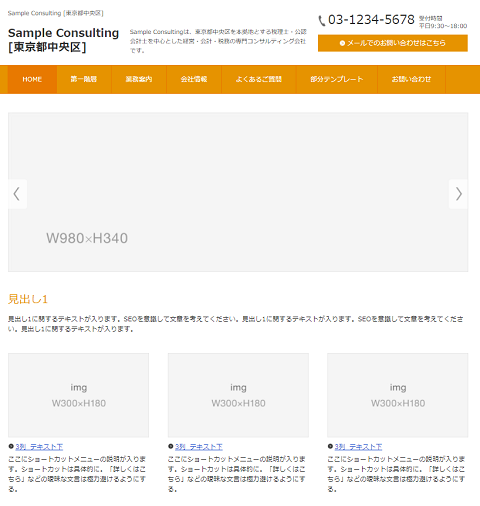Click the bullet icon before the last 3列 link
480x506 pixels.
(x=330, y=446)
